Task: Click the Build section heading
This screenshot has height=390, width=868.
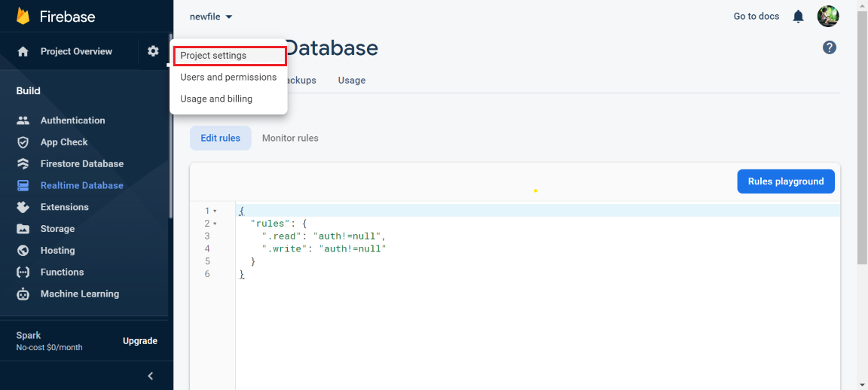Action: [28, 90]
